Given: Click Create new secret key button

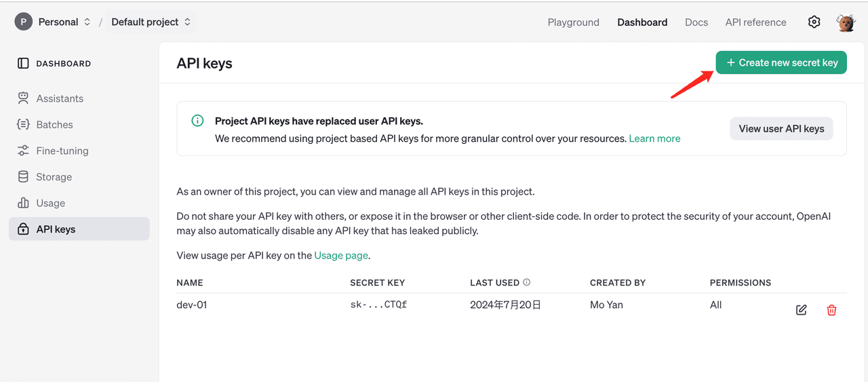Looking at the screenshot, I should point(781,62).
